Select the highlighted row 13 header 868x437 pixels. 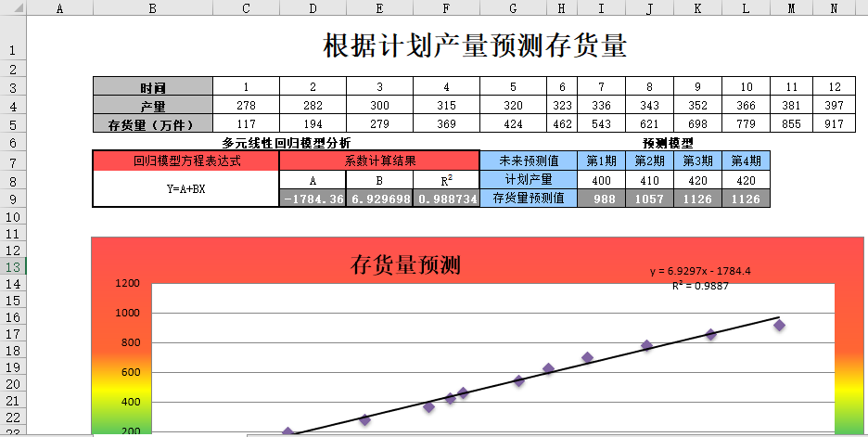(13, 267)
